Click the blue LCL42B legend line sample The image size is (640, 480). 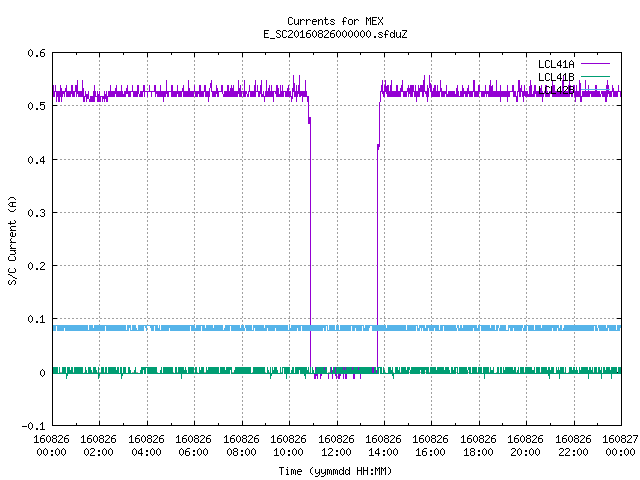595,89
